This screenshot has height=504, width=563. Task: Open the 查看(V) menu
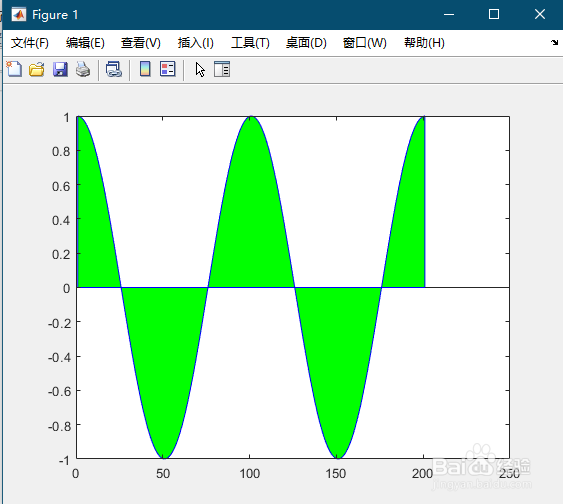[x=140, y=43]
